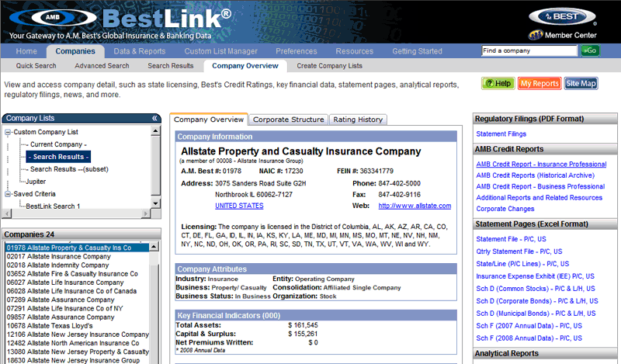Viewport: 621px width, 364px height.
Task: Open the Member Center link
Action: tap(563, 35)
